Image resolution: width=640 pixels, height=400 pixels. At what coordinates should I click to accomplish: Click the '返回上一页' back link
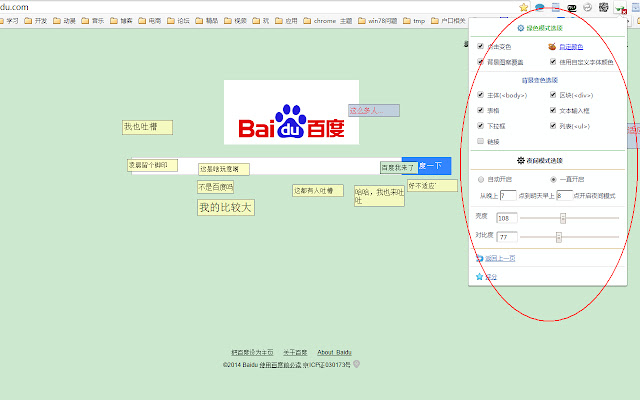point(500,258)
